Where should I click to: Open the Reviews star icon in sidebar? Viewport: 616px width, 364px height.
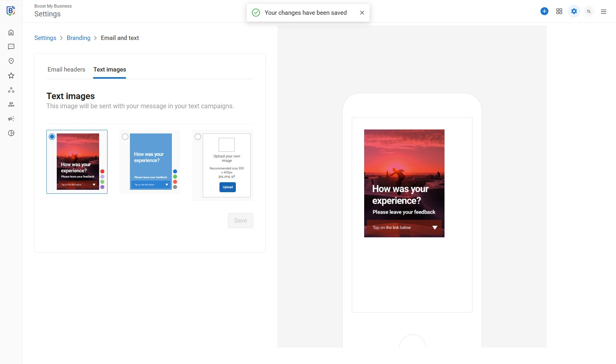tap(11, 76)
